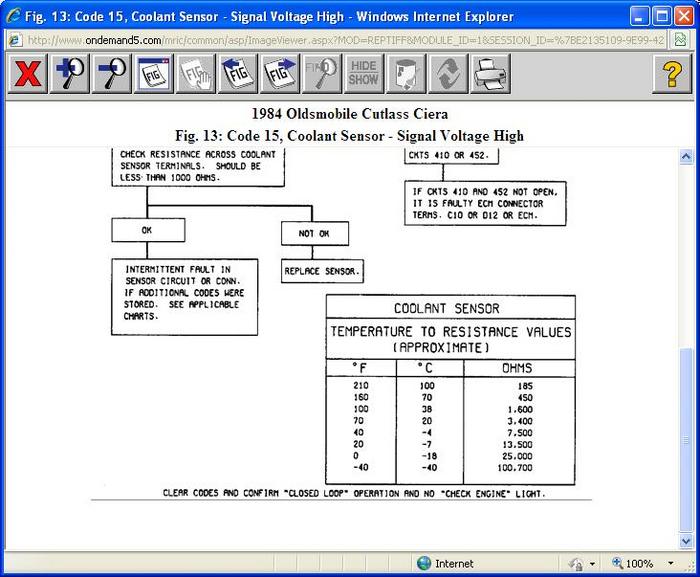Click the 100,700 ohms value
This screenshot has height=577, width=700.
click(515, 468)
